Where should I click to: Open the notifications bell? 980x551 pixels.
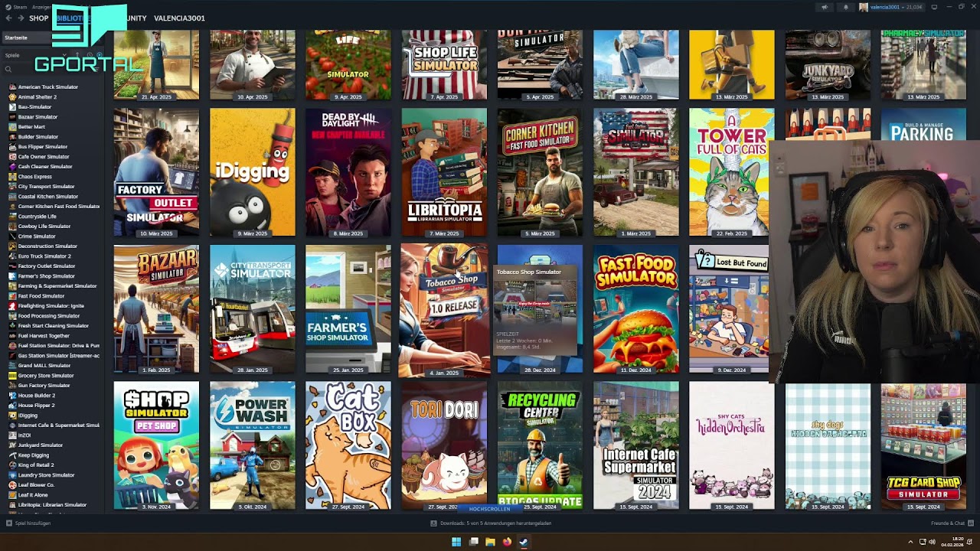click(846, 7)
